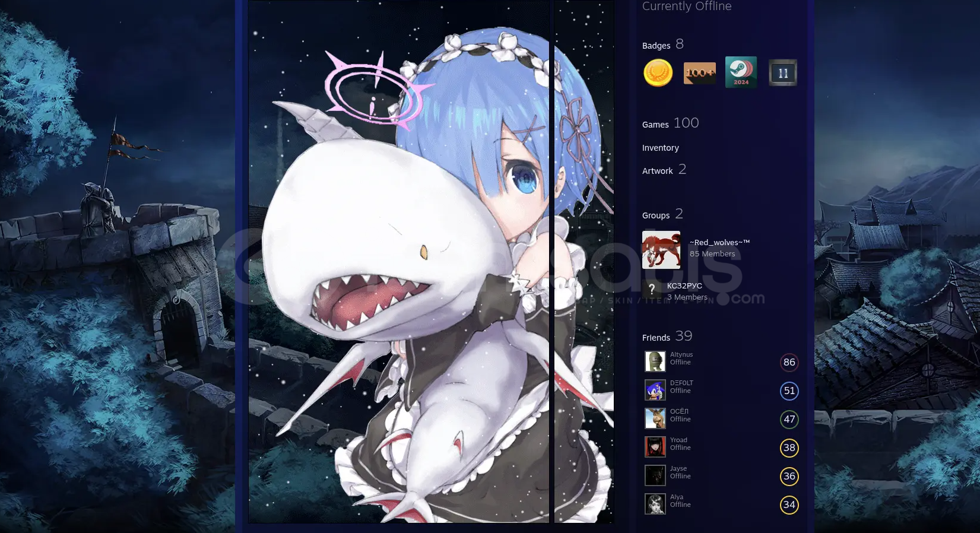Open the Steam 2024 badge
The height and width of the screenshot is (533, 980).
741,72
